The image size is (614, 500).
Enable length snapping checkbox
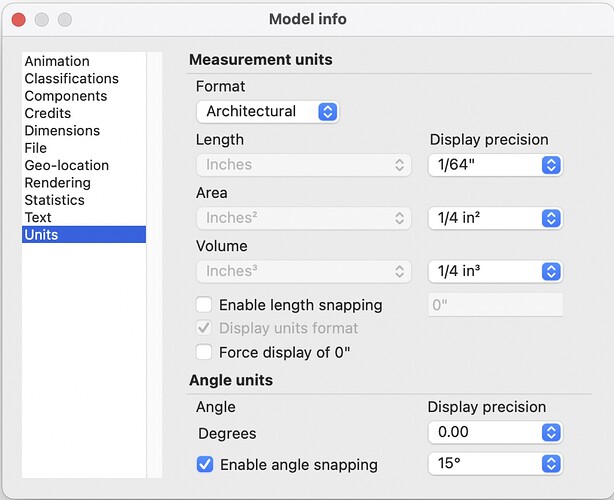click(x=204, y=305)
